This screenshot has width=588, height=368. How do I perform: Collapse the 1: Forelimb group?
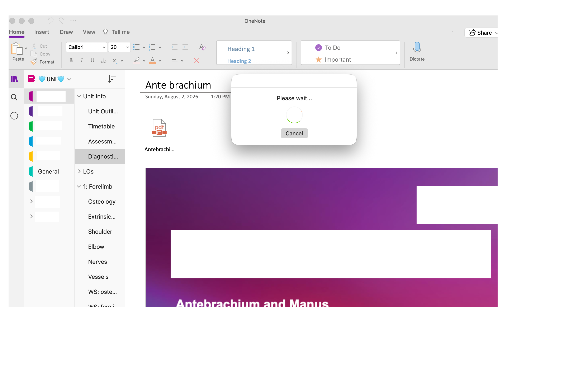(79, 187)
